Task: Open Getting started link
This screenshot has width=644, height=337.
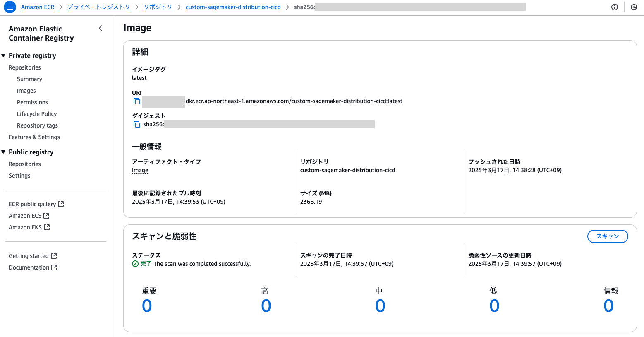Action: pyautogui.click(x=29, y=256)
